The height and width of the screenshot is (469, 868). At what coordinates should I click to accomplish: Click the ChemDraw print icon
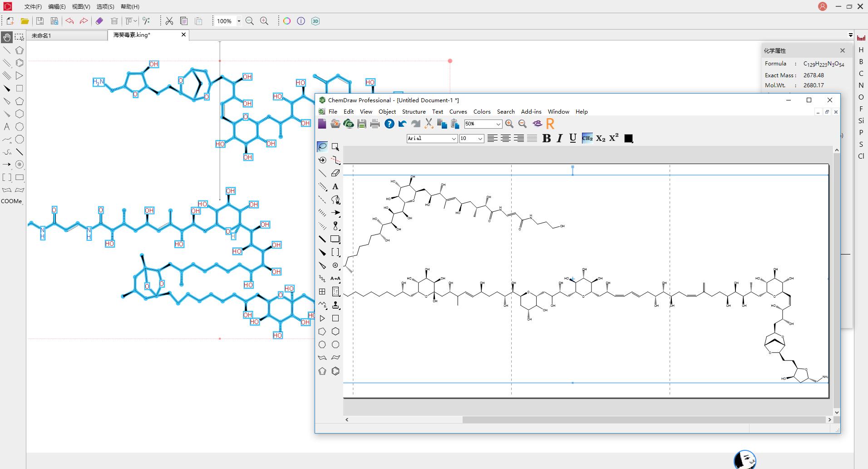375,124
